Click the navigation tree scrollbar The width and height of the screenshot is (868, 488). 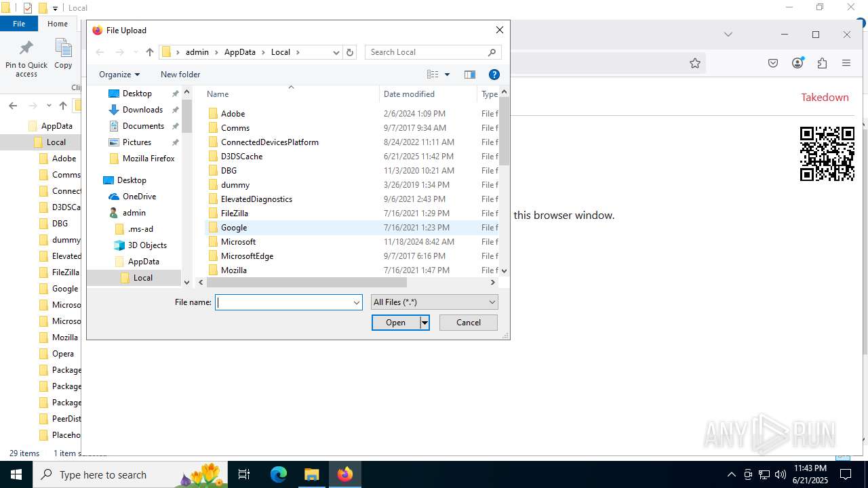(x=186, y=117)
